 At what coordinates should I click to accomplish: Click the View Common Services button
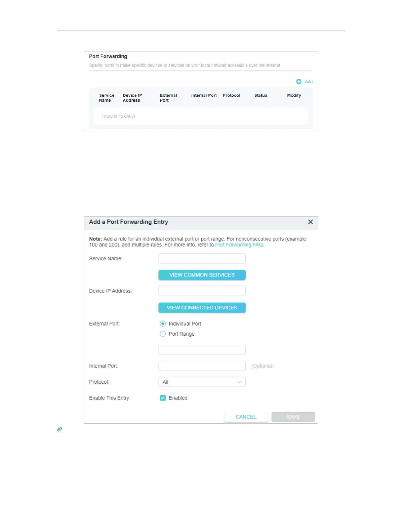(x=202, y=275)
